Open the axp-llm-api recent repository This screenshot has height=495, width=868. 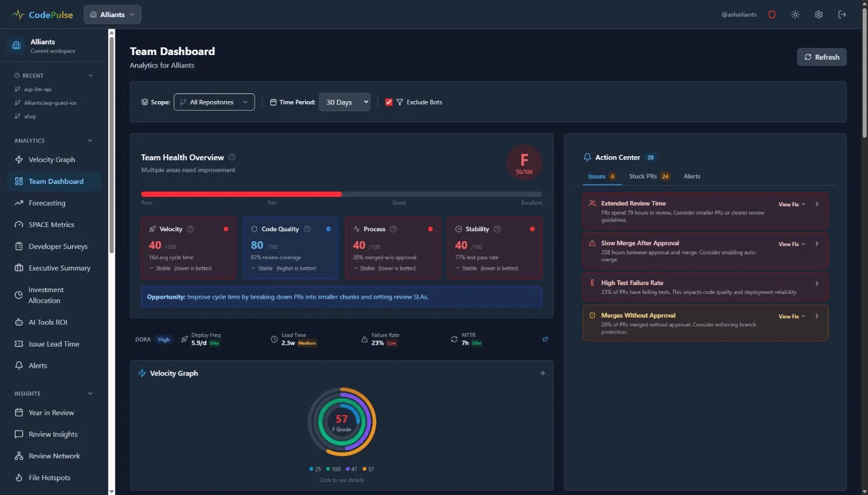click(37, 89)
